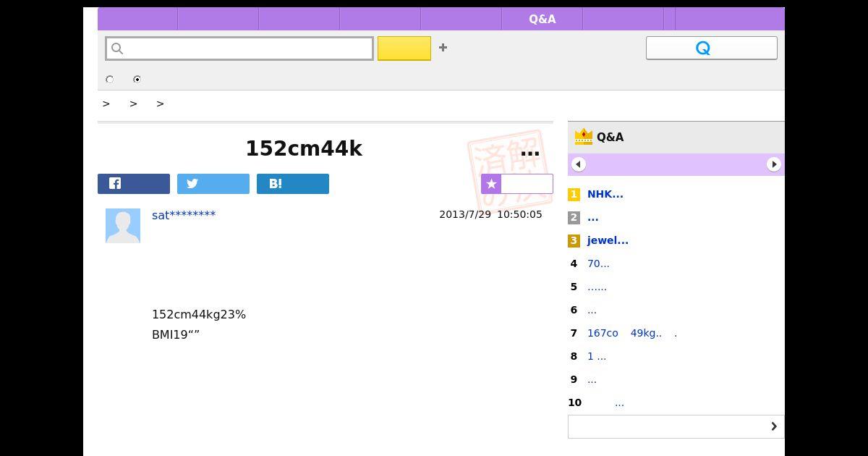
Task: Click previous arrow in ranking panel
Action: [578, 164]
